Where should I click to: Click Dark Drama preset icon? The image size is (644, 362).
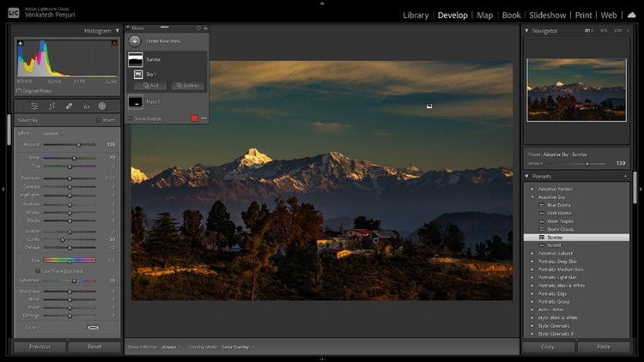click(541, 213)
